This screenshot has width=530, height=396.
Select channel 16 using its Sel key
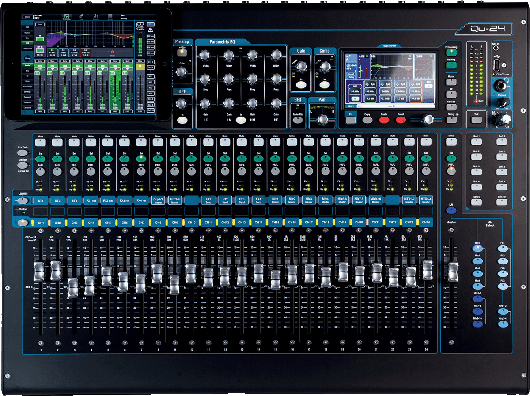[x=292, y=158]
